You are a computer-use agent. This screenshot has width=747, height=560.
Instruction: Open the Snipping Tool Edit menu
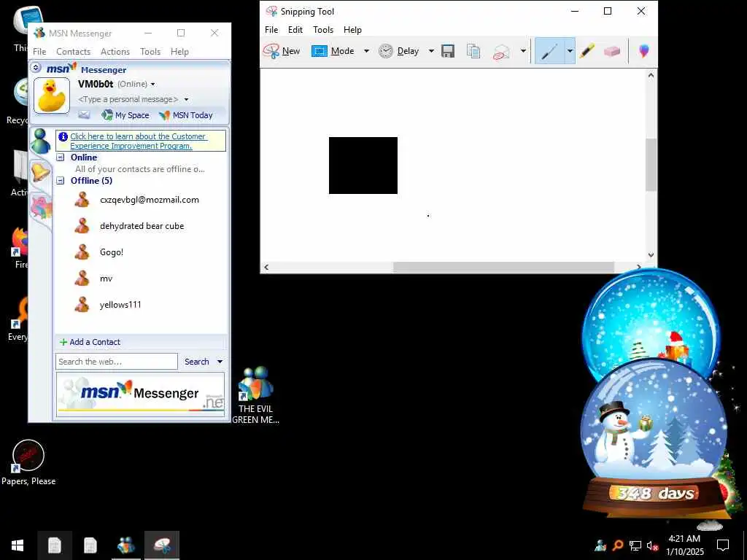click(295, 29)
